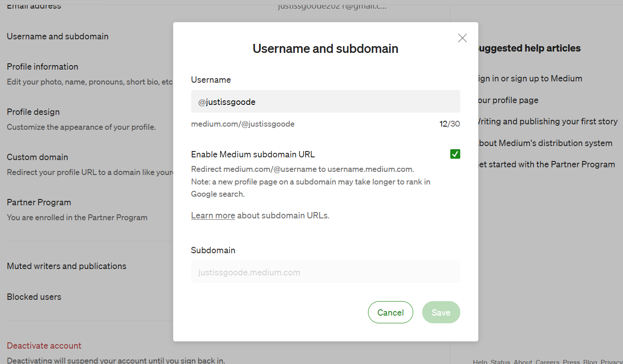The height and width of the screenshot is (364, 623).
Task: Close the Username and subdomain dialog
Action: coord(462,38)
